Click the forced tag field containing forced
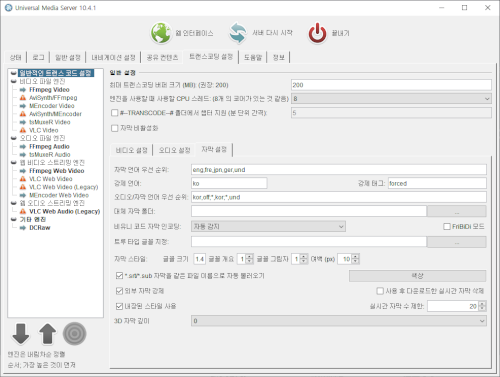The height and width of the screenshot is (377, 500). coord(437,183)
